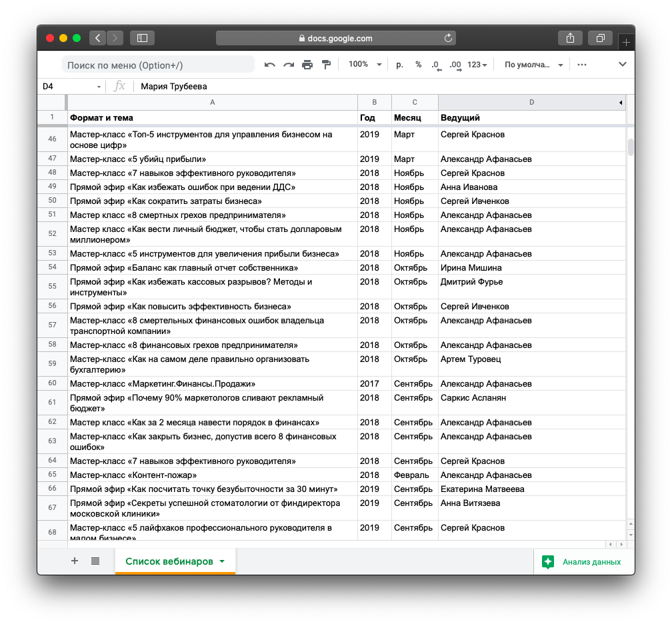
Task: Open the По умолча... font dropdown
Action: (533, 65)
